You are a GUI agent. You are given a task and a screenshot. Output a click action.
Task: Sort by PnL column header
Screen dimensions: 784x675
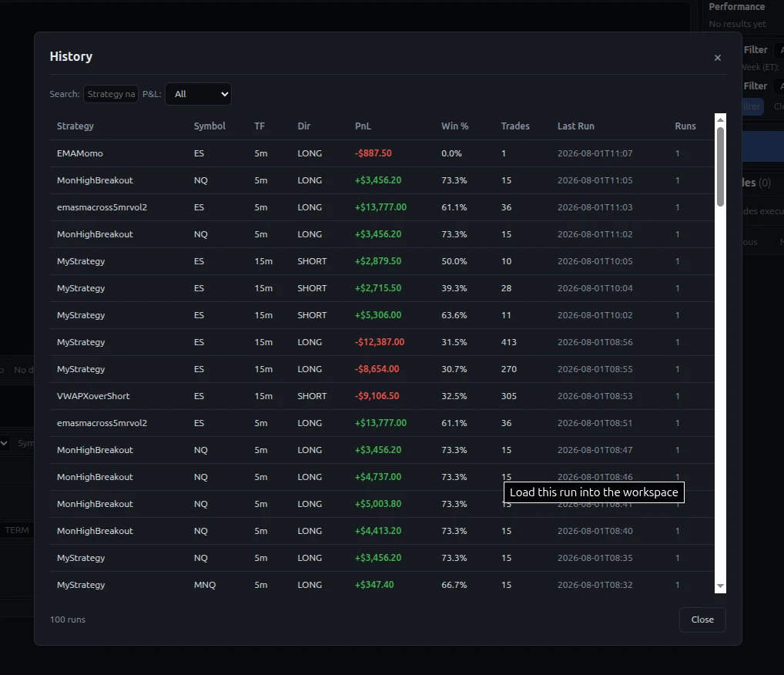pyautogui.click(x=363, y=126)
